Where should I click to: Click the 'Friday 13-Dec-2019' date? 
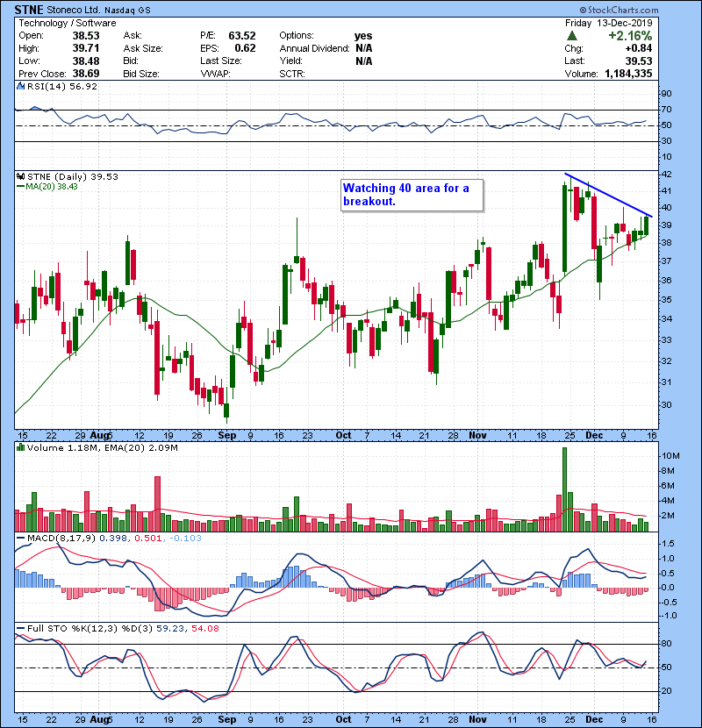pyautogui.click(x=609, y=23)
